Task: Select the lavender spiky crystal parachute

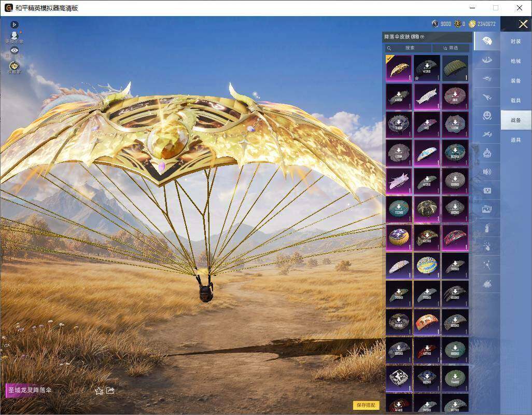Action: [399, 181]
